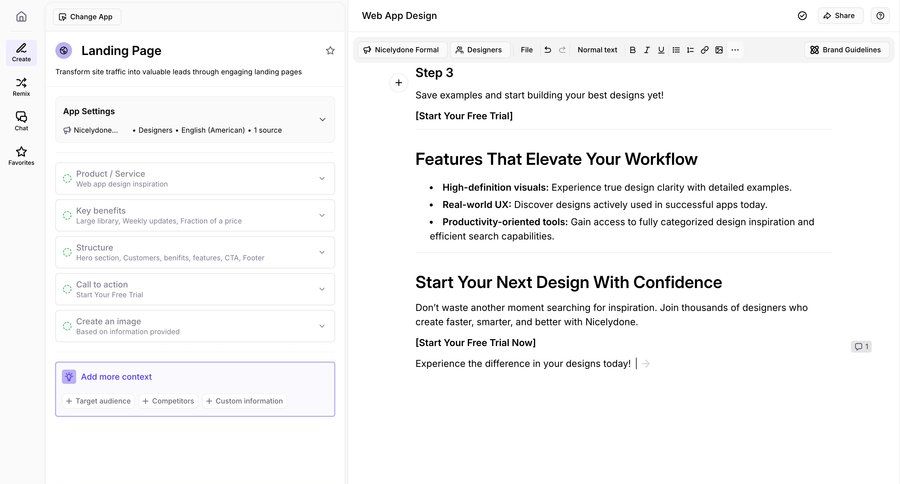Viewport: 900px width, 484px height.
Task: Undo the last edit
Action: point(547,50)
